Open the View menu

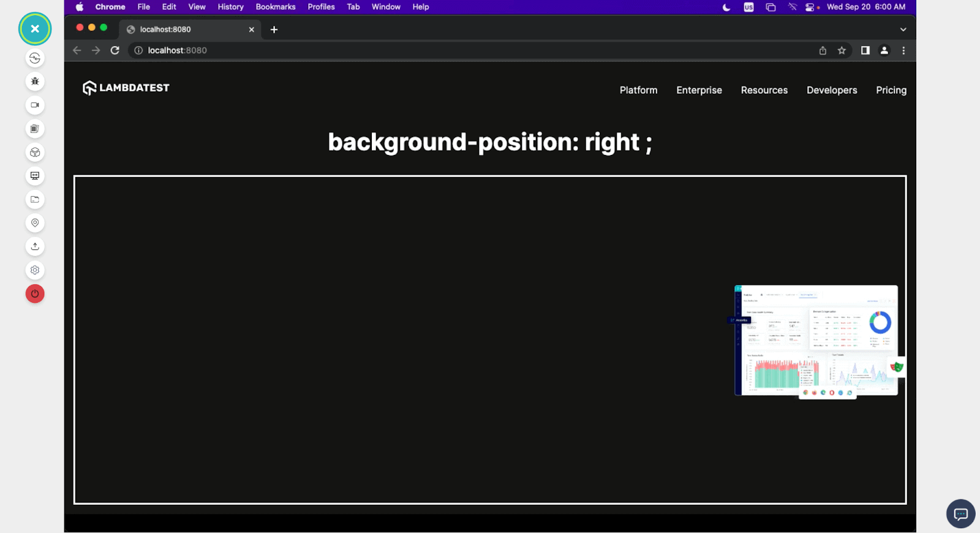pos(197,7)
